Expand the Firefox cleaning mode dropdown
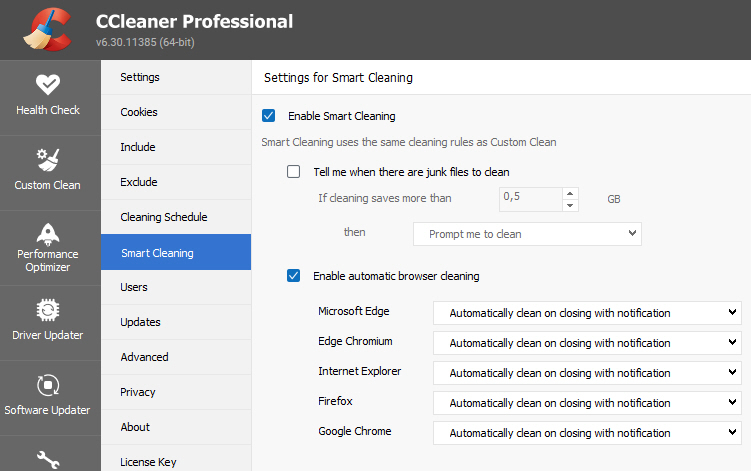The width and height of the screenshot is (751, 471). pyautogui.click(x=587, y=403)
